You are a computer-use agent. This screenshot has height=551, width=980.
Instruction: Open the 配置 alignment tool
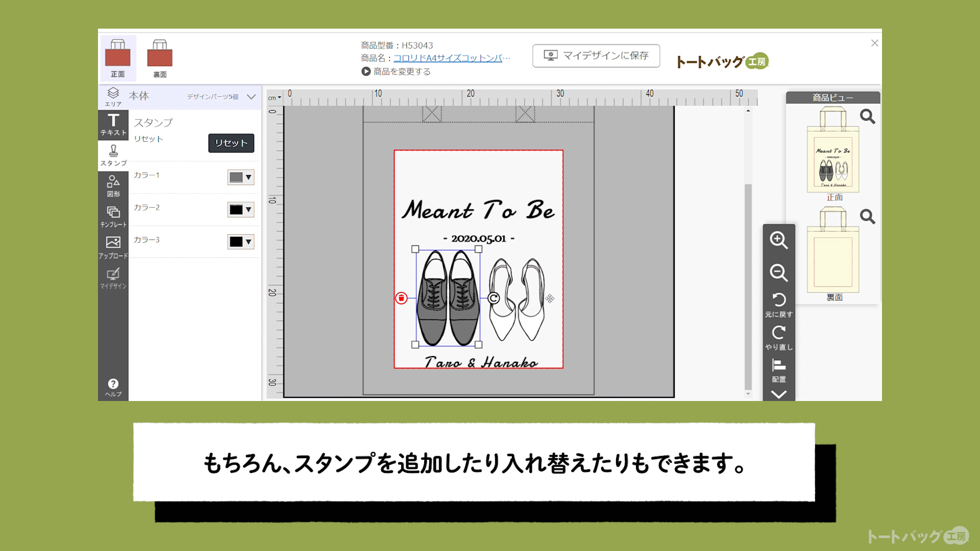(x=779, y=370)
